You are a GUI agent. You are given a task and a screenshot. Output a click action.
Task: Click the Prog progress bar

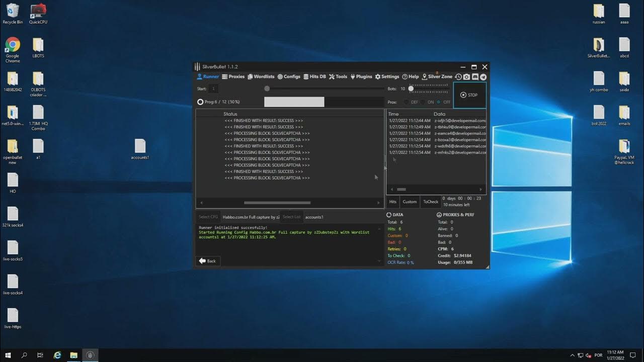coord(324,102)
